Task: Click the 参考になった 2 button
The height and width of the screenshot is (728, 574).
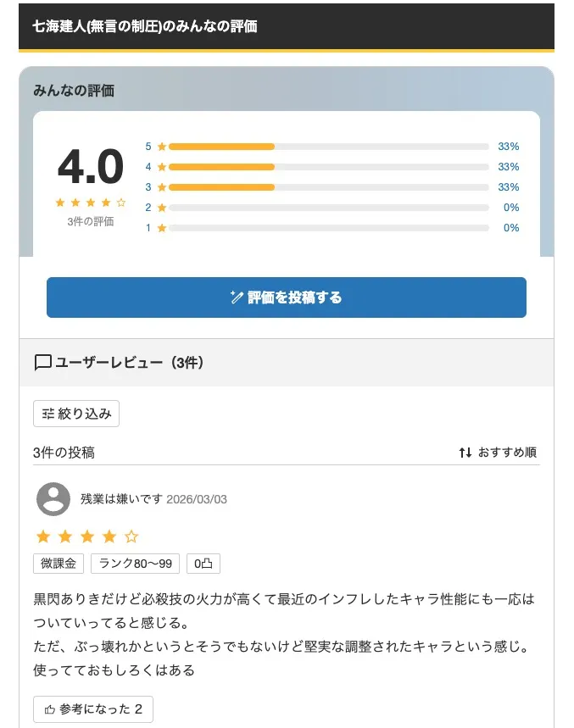Action: coord(92,709)
